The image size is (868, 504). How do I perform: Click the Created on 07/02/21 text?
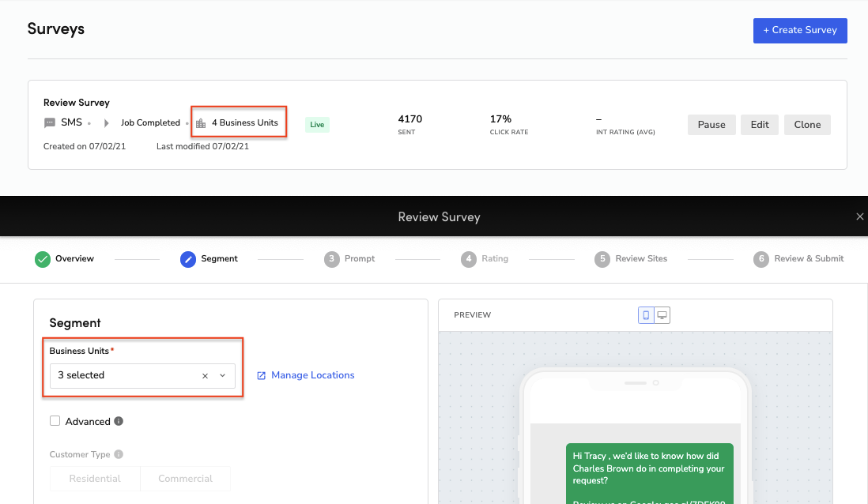coord(85,147)
